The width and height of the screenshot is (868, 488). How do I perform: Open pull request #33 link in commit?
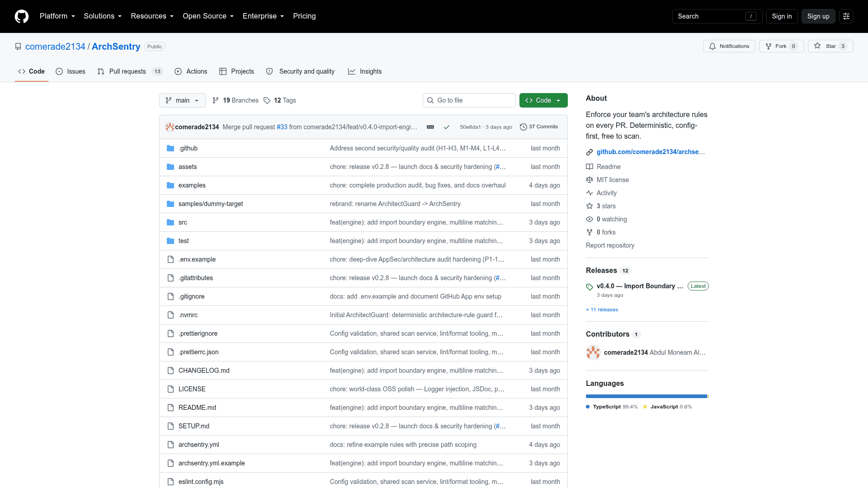point(282,127)
